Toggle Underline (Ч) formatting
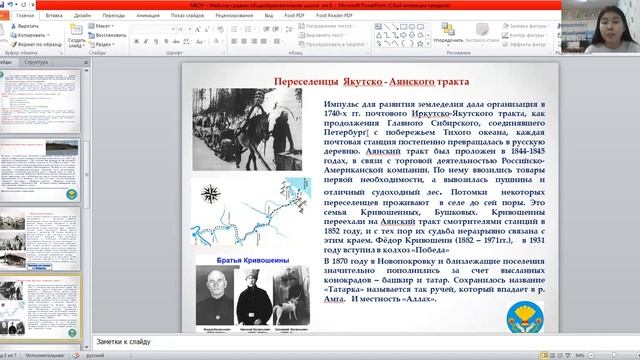This screenshot has height=360, width=640. [x=156, y=41]
